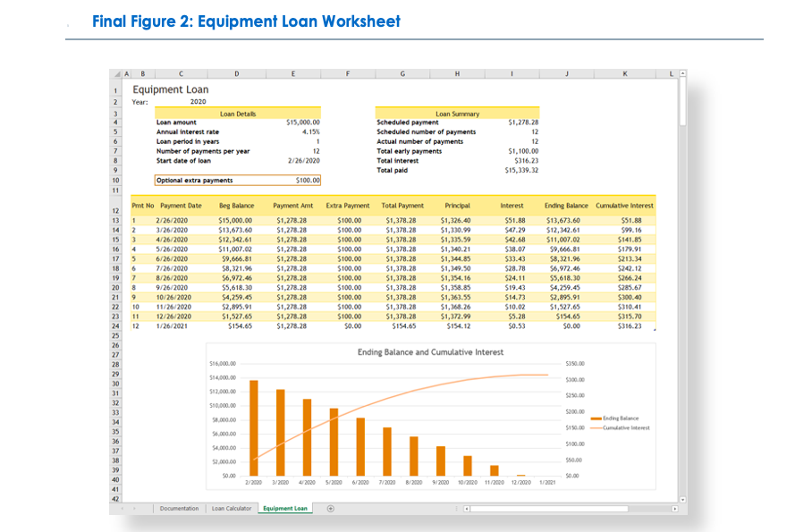This screenshot has width=795, height=532.
Task: Click the right arrow of the horizontal scrollbar
Action: (674, 508)
